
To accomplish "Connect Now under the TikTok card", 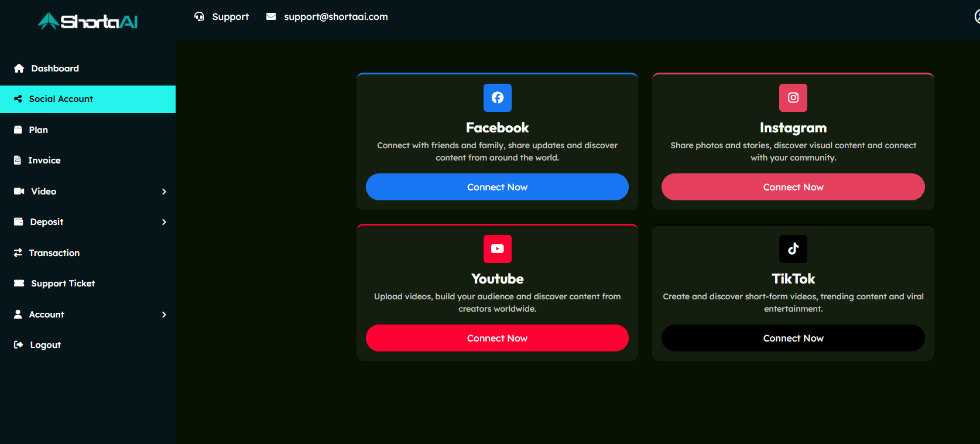I will click(x=793, y=338).
